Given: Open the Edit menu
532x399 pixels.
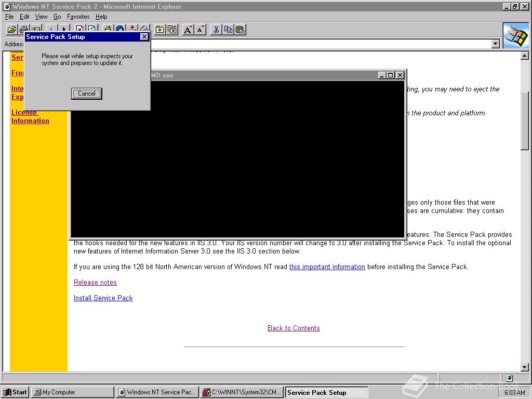Looking at the screenshot, I should (24, 17).
